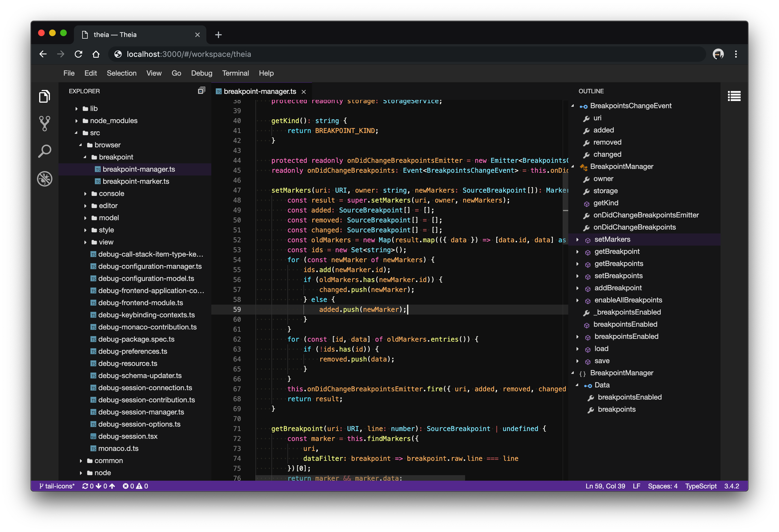Click the editor vertical scrollbar marker
The height and width of the screenshot is (532, 779).
(x=565, y=210)
